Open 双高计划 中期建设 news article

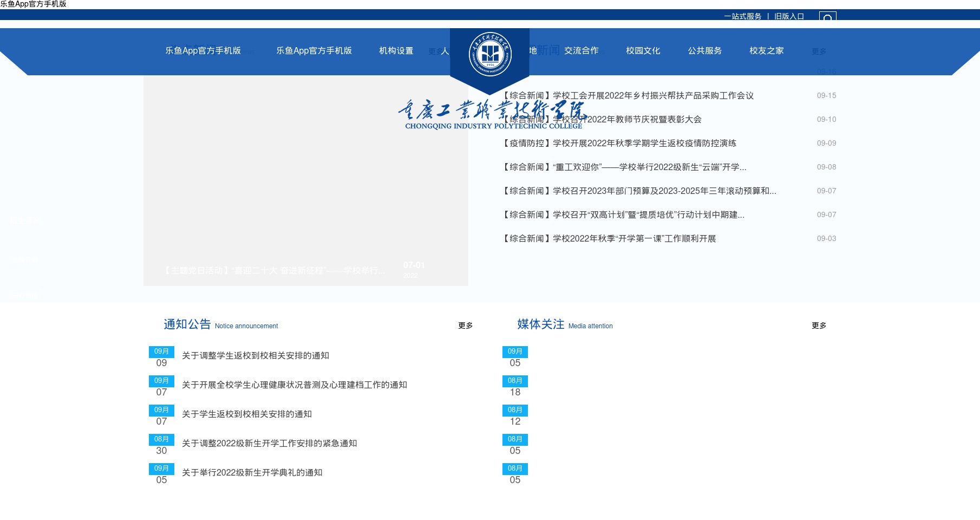(623, 214)
